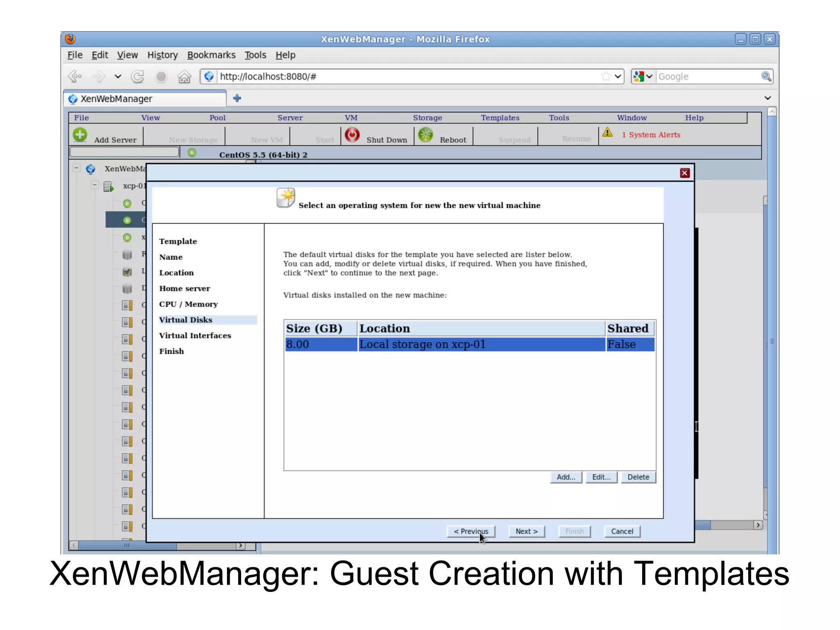This screenshot has height=630, width=840.
Task: Click the tree panel horizontal scrollbar
Action: [158, 546]
